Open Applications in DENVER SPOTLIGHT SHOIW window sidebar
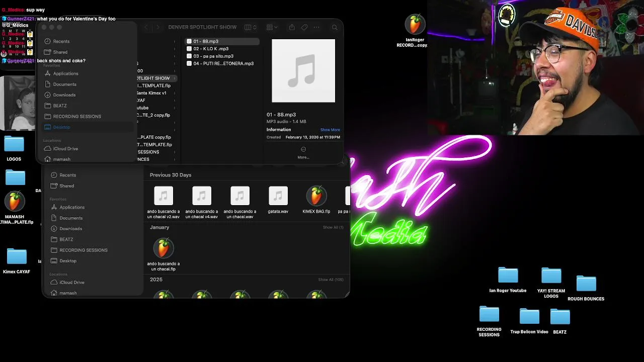 pyautogui.click(x=61, y=73)
